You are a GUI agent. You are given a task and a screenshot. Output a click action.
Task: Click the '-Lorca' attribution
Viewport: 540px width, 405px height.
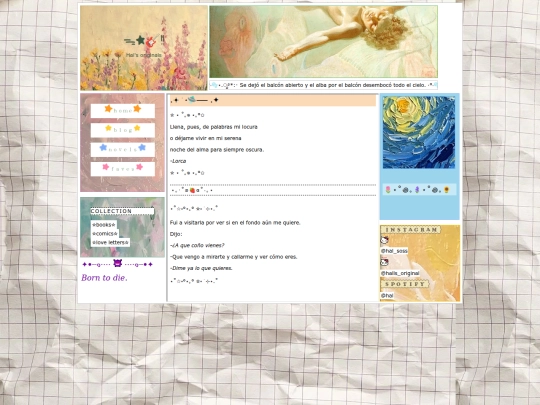(x=178, y=161)
